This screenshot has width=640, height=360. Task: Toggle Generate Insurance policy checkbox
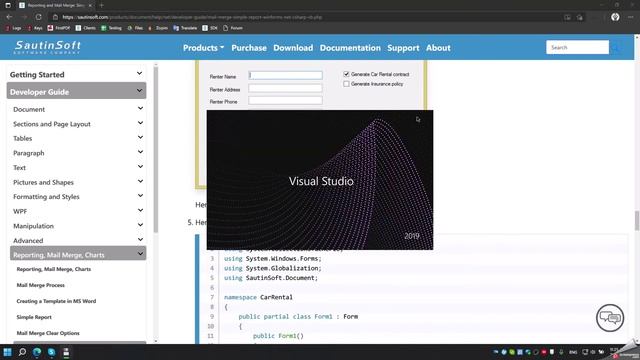tap(346, 84)
